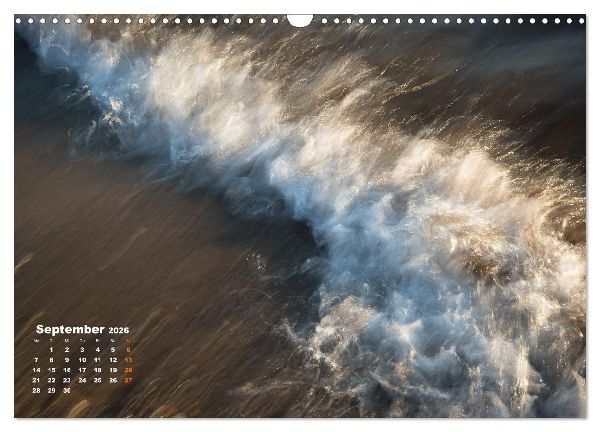This screenshot has width=600, height=432.
Task: Select September 1 on the calendar
Action: (51, 350)
